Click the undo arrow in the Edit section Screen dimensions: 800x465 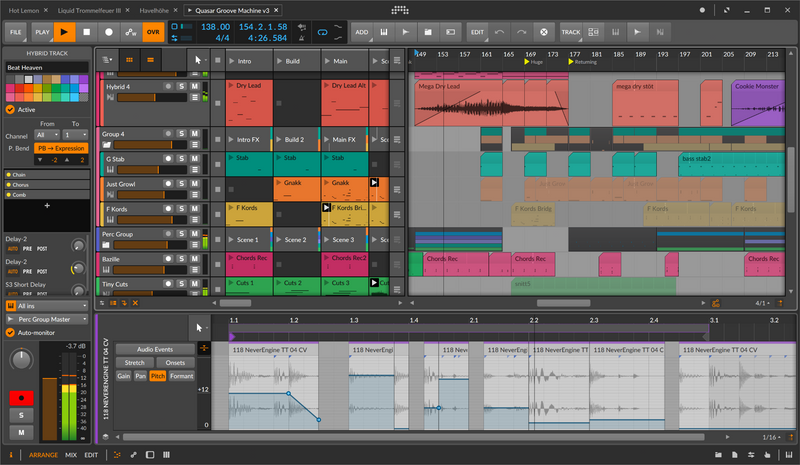coord(499,32)
